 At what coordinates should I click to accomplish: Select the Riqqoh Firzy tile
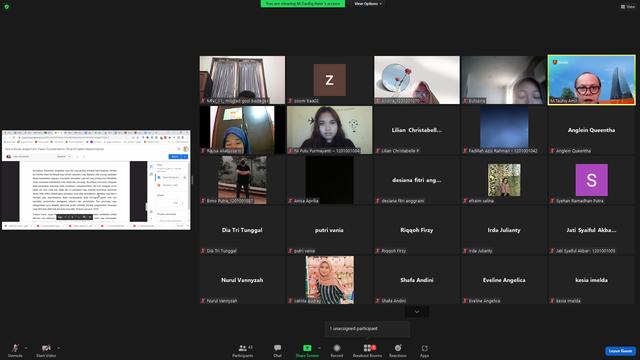coord(417,230)
